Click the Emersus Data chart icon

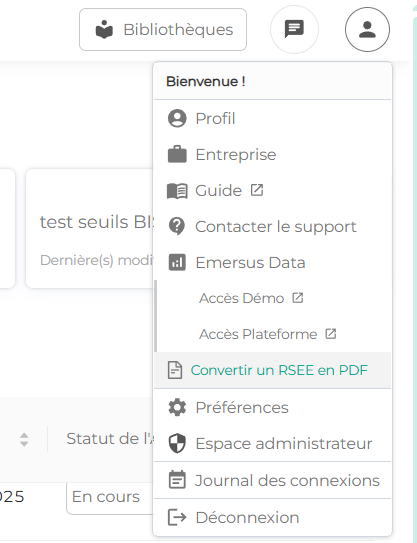coord(177,262)
